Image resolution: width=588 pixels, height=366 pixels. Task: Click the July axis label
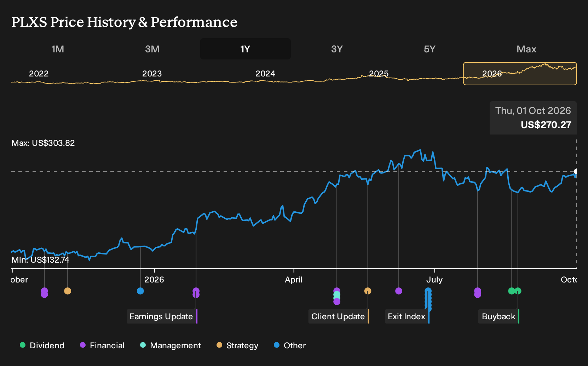click(x=434, y=280)
